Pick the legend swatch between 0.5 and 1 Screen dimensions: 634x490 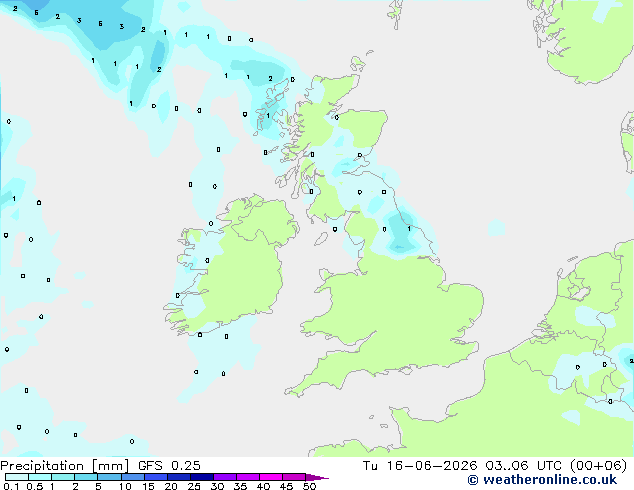tap(40, 477)
